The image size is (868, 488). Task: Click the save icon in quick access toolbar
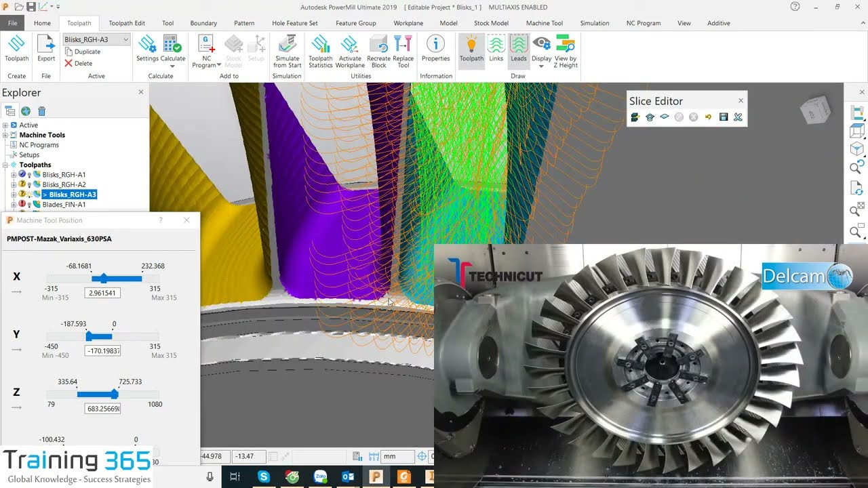coord(31,7)
